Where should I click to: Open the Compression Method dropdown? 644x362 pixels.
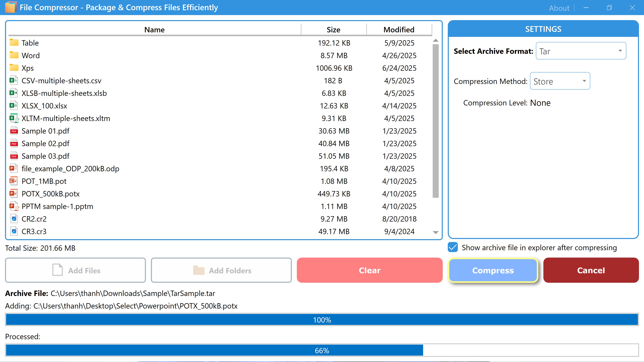pyautogui.click(x=560, y=81)
